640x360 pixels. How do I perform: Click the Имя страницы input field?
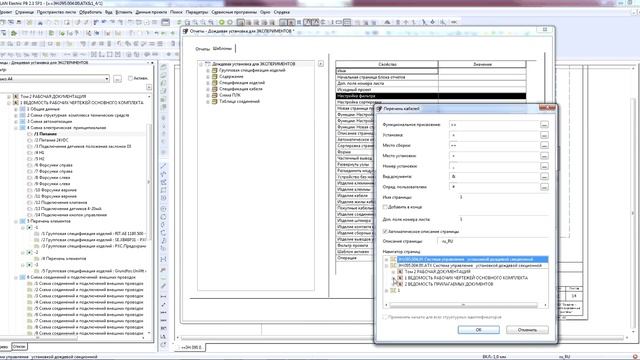[x=504, y=197]
